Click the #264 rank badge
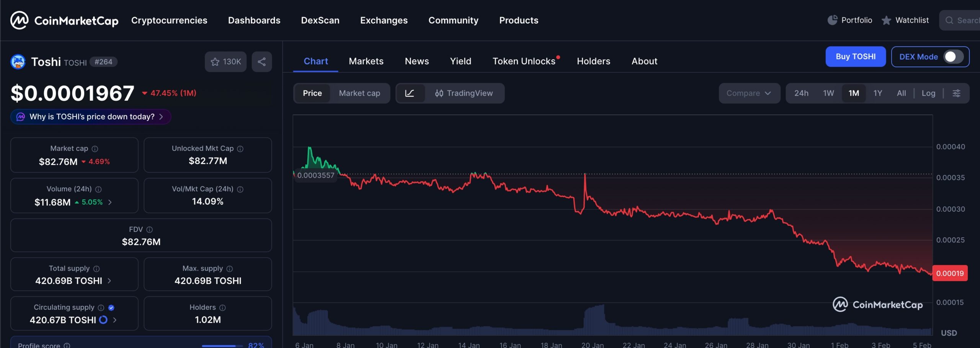Viewport: 980px width, 348px height. click(x=103, y=62)
